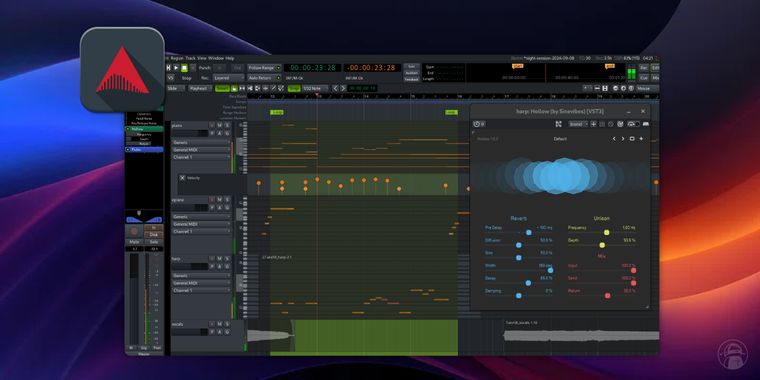This screenshot has height=380, width=760.
Task: Click the zoom to session icon
Action: (x=631, y=88)
